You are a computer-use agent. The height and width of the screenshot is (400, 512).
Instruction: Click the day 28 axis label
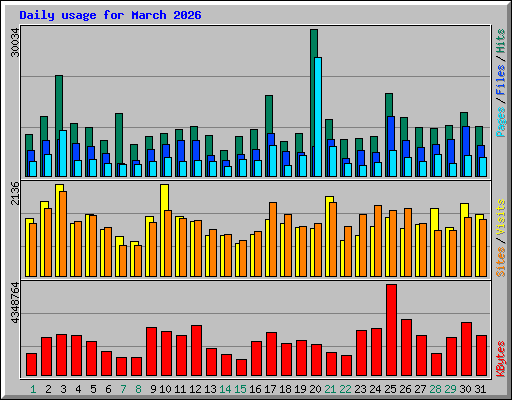tap(435, 389)
